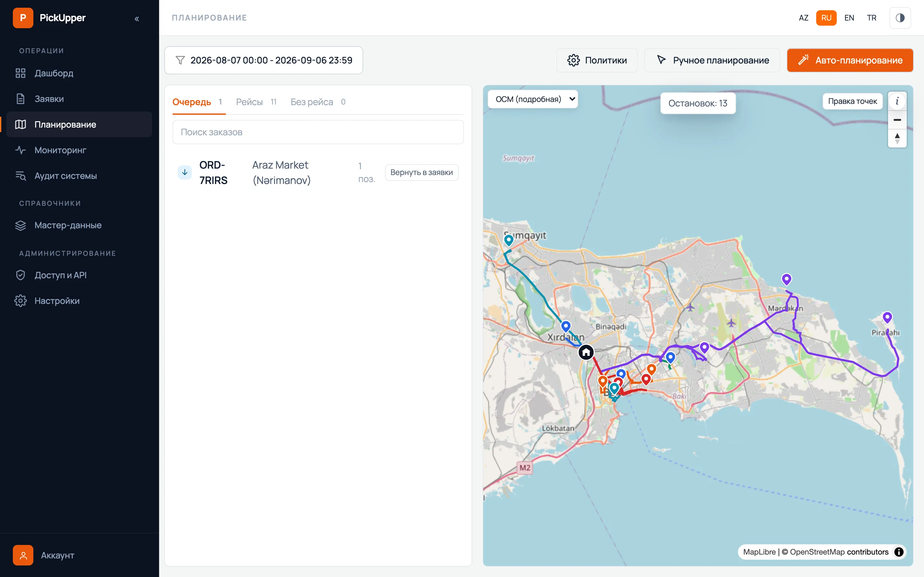Click the Авто-планирование button
Screen dimensions: 924x577
(850, 60)
